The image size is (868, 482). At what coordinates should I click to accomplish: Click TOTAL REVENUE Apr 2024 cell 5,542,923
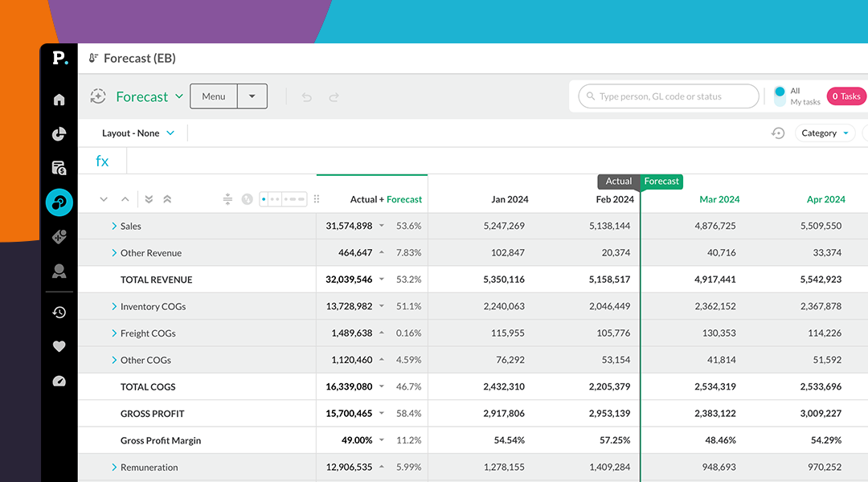[821, 280]
